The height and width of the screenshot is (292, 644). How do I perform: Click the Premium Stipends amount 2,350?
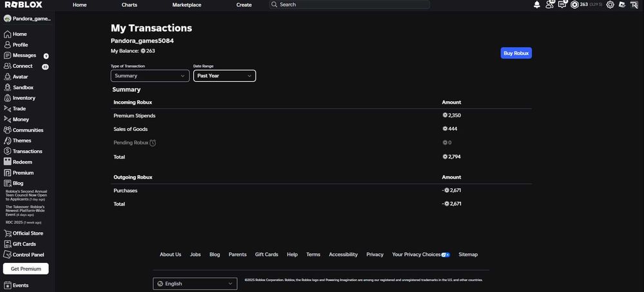(451, 115)
